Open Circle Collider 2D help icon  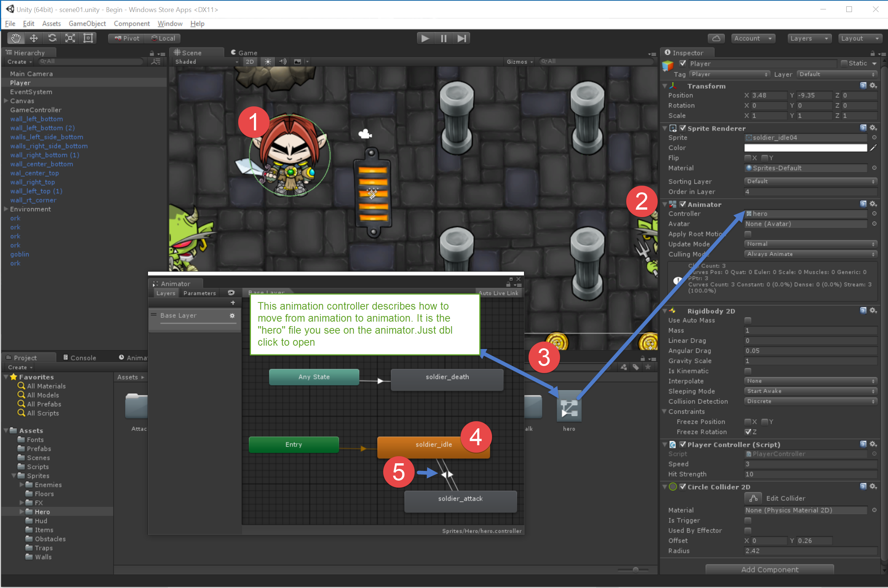pyautogui.click(x=863, y=487)
